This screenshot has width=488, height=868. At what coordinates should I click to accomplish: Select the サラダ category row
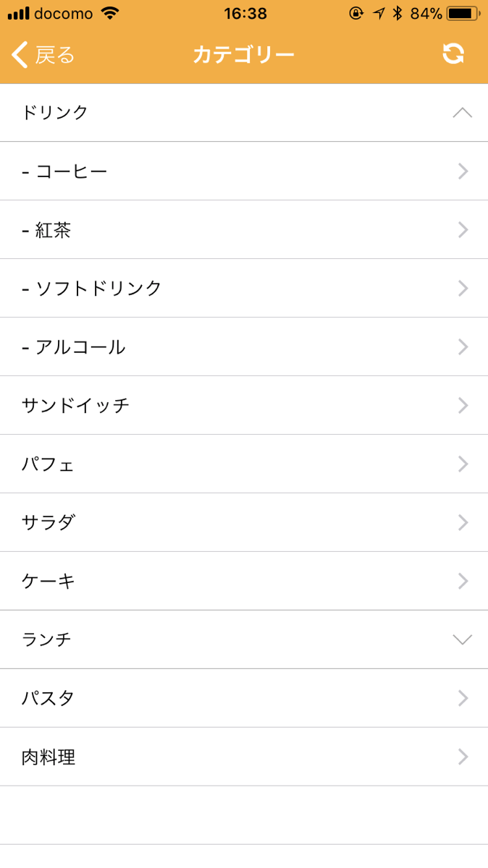(x=244, y=523)
